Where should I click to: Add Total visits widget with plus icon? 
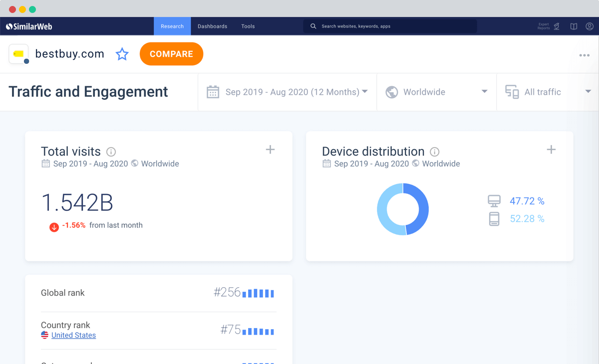click(270, 150)
